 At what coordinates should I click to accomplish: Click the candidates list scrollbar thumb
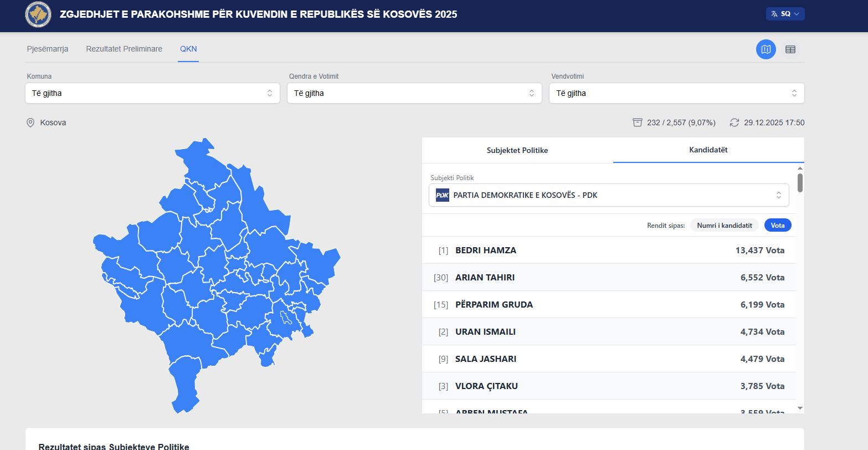[800, 183]
